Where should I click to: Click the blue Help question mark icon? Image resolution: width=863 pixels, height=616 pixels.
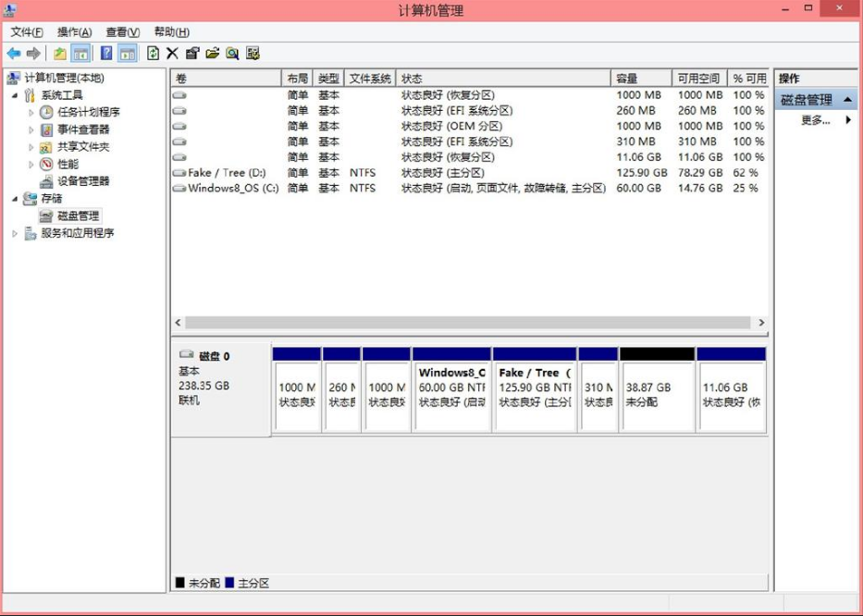pos(106,54)
